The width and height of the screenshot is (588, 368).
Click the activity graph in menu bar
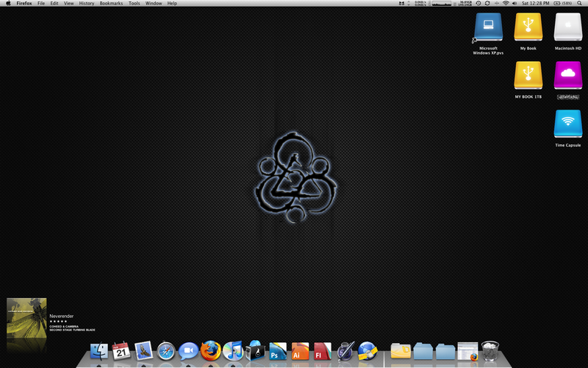(442, 3)
